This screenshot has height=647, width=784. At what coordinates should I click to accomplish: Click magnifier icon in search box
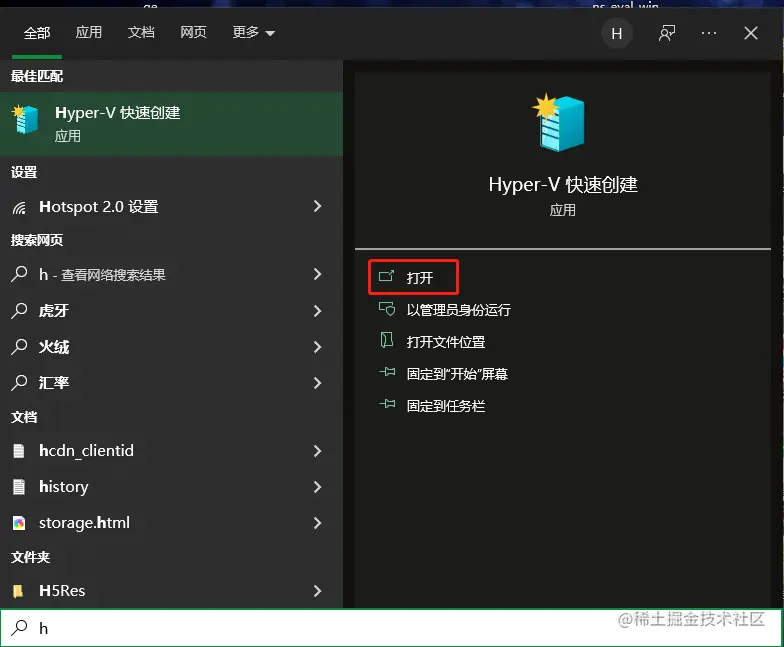[19, 628]
